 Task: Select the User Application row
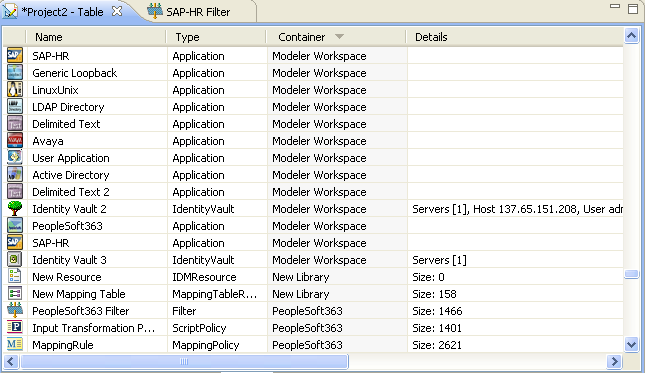click(x=313, y=158)
